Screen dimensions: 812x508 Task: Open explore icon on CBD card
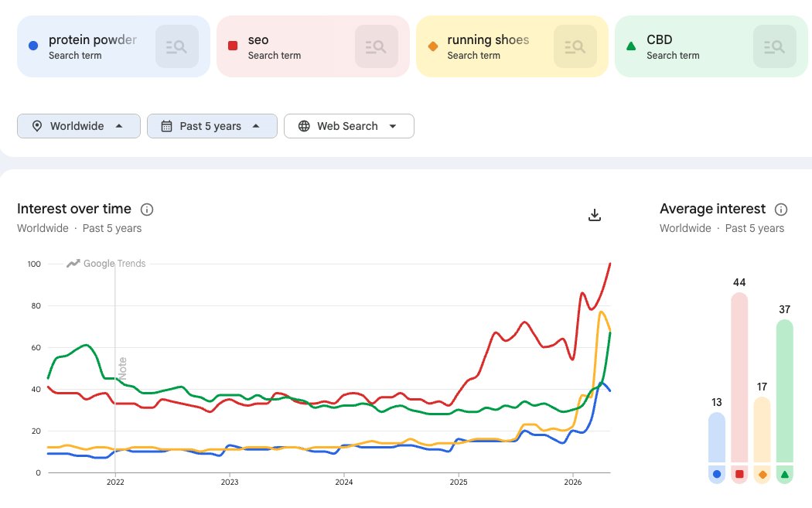[775, 46]
